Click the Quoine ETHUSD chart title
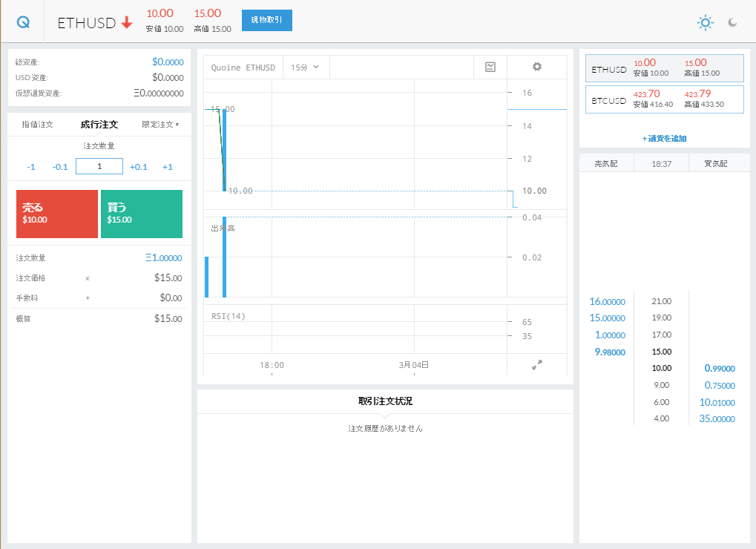The height and width of the screenshot is (549, 756). [243, 68]
